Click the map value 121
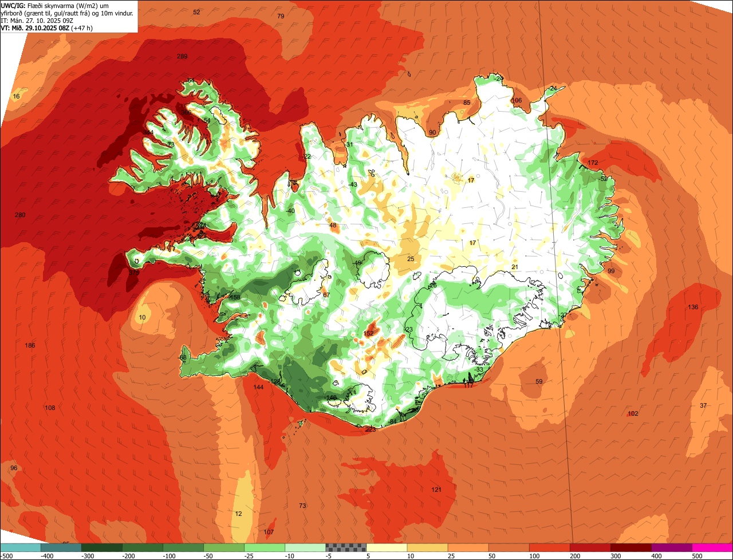This screenshot has height=560, width=733. 436,489
